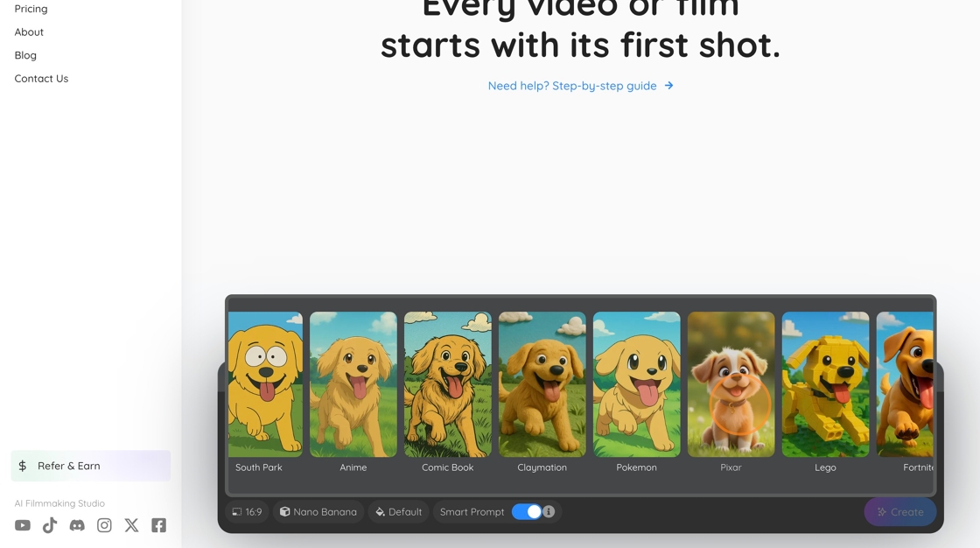Screen dimensions: 980x548
Task: Open the YouTube social icon
Action: (x=23, y=525)
